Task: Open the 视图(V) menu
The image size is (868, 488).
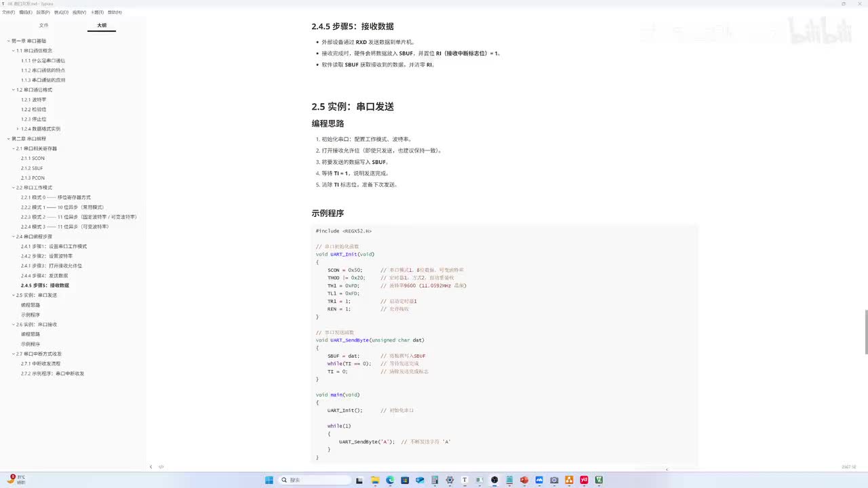Action: 79,12
